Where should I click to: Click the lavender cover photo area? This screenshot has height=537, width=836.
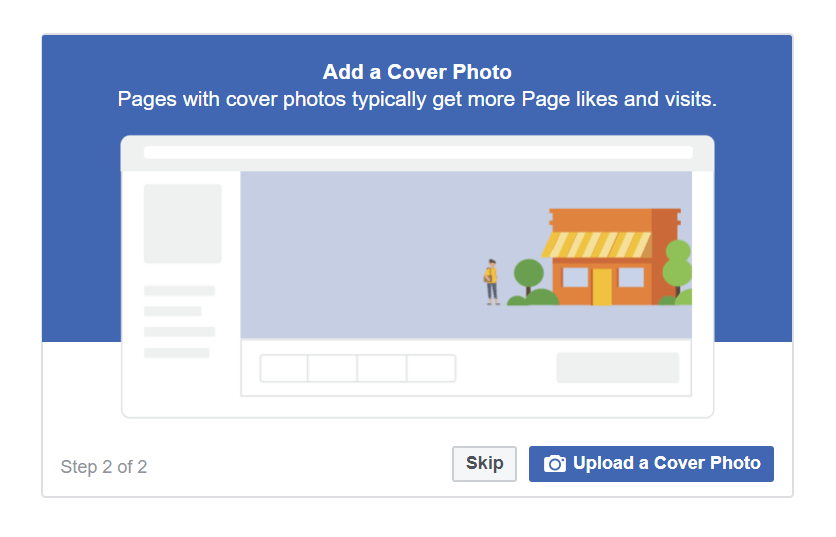[466, 254]
